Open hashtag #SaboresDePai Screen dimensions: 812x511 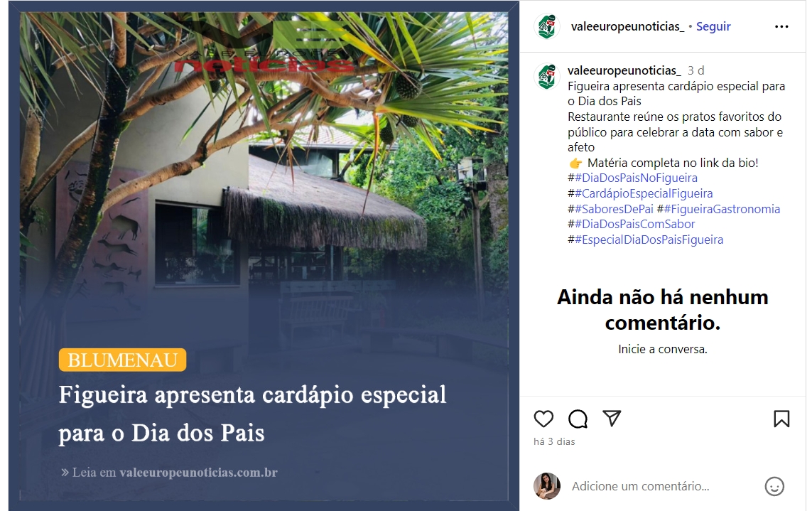pos(615,209)
